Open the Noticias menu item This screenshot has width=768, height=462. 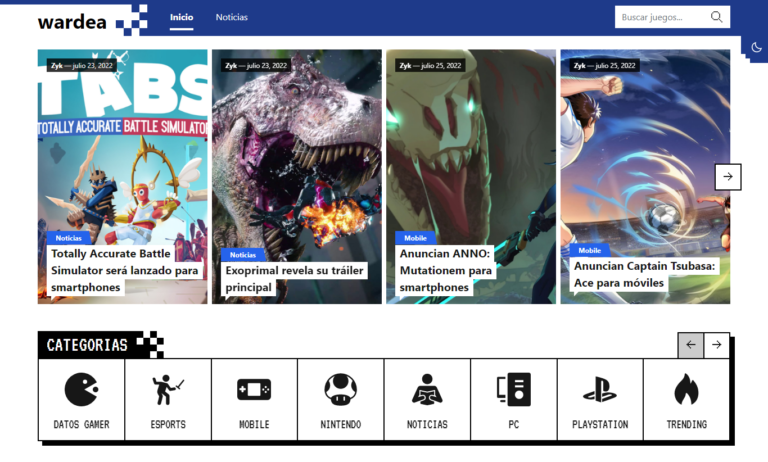coord(232,17)
